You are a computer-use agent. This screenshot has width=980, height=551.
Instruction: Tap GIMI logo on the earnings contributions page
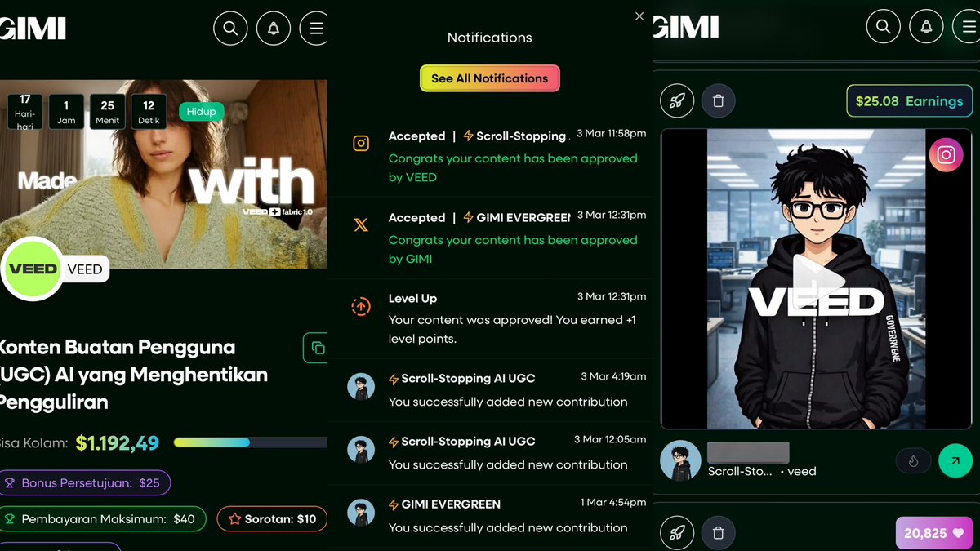pyautogui.click(x=686, y=27)
